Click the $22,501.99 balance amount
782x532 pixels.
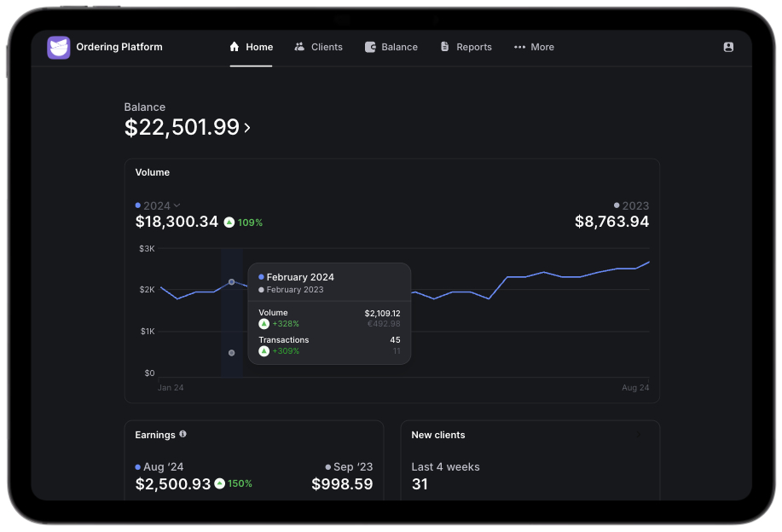pos(182,127)
